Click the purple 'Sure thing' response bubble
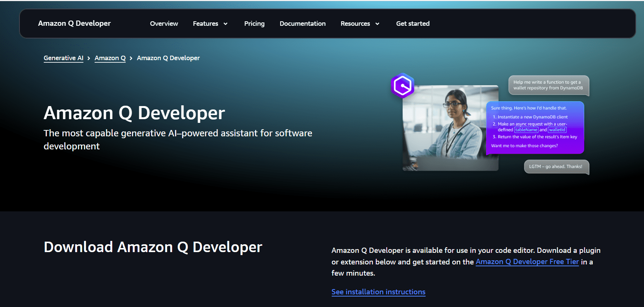The width and height of the screenshot is (644, 307). point(535,127)
